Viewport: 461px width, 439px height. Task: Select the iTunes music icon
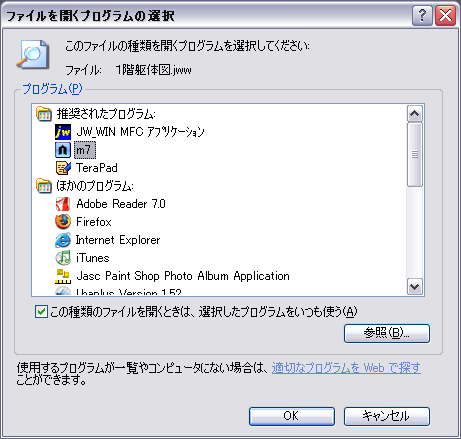coord(63,258)
